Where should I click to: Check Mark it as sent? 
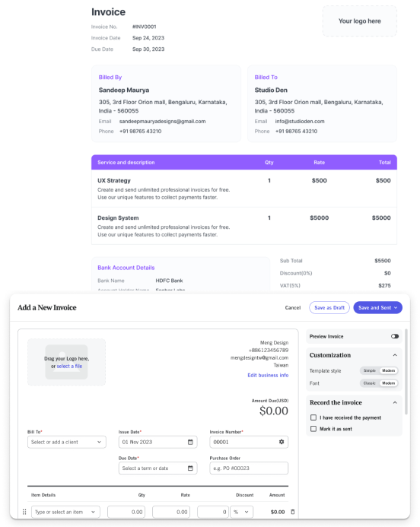coord(313,429)
